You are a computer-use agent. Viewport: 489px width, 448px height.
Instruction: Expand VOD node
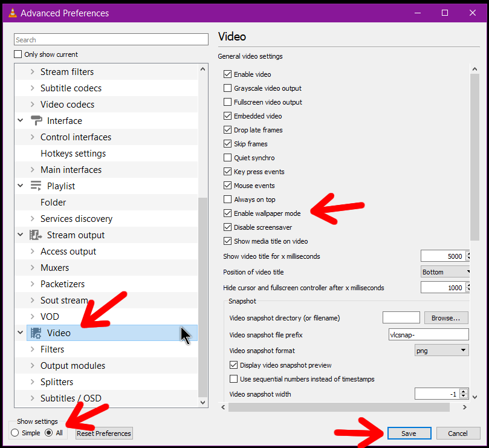(x=32, y=316)
